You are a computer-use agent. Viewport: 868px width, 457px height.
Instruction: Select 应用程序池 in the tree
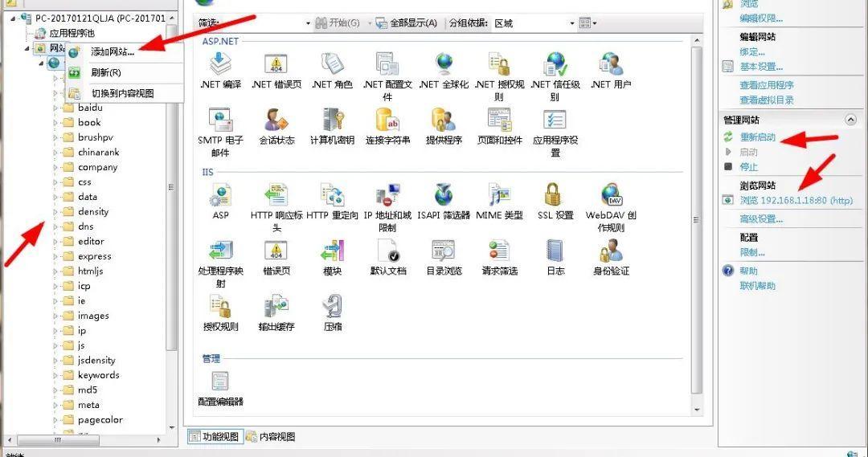72,33
